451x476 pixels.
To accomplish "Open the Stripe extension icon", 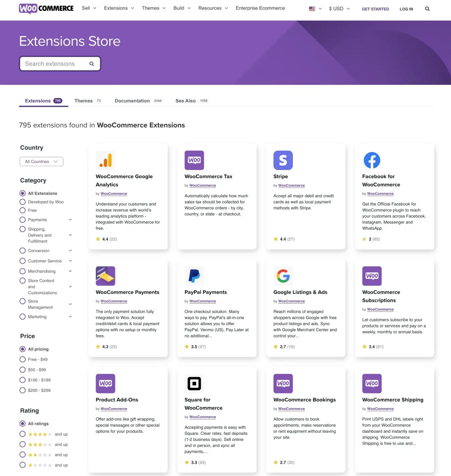I will [x=283, y=160].
